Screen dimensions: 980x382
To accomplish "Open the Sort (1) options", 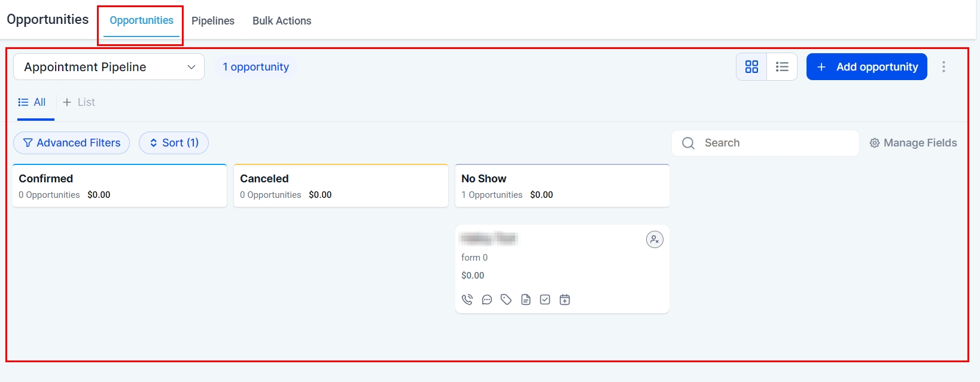I will (x=174, y=143).
